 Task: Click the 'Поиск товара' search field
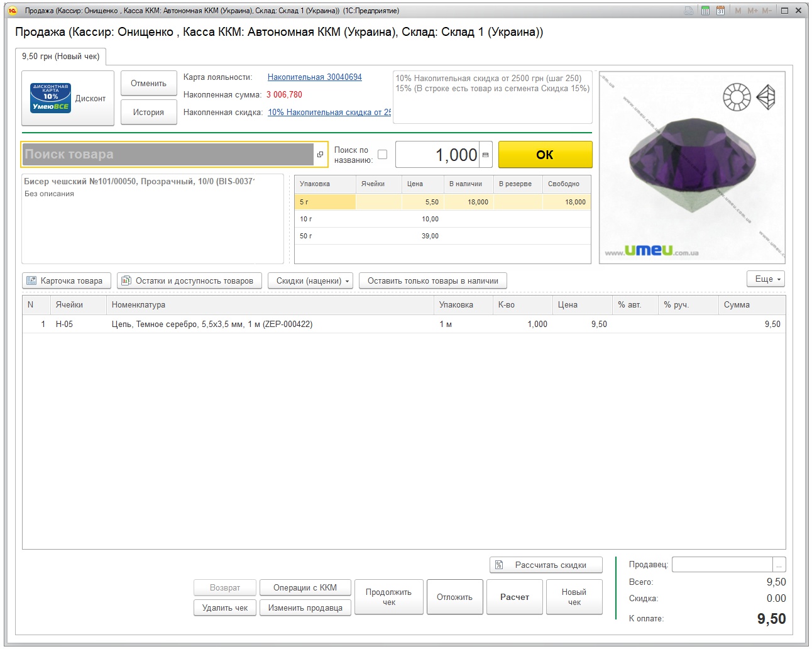pos(167,155)
